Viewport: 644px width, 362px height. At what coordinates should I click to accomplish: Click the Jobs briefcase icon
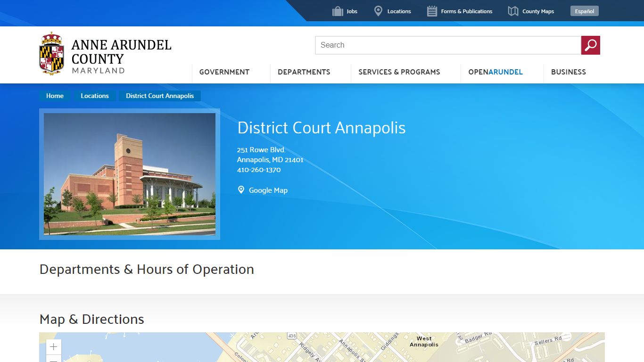tap(338, 11)
